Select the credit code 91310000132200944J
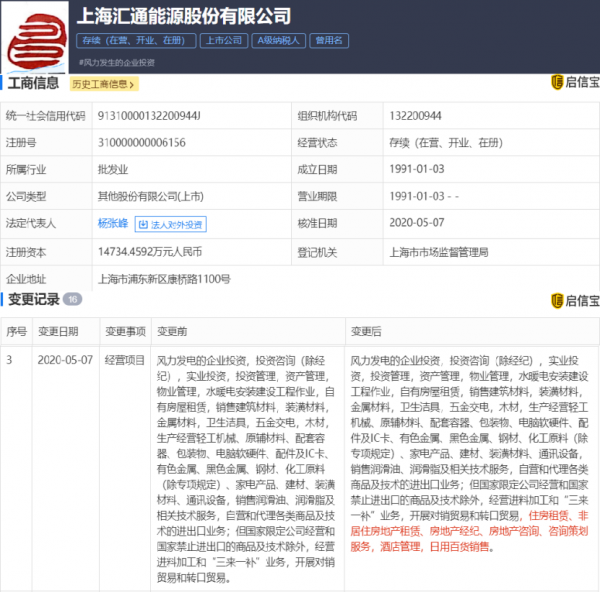The width and height of the screenshot is (600, 592). coord(149,116)
